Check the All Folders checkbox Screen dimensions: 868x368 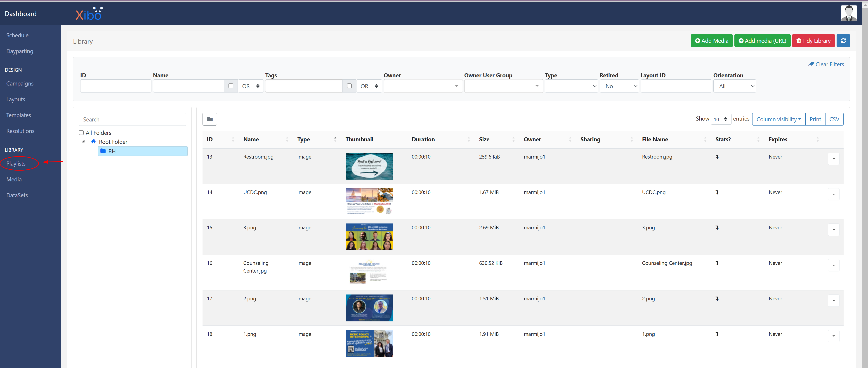81,133
